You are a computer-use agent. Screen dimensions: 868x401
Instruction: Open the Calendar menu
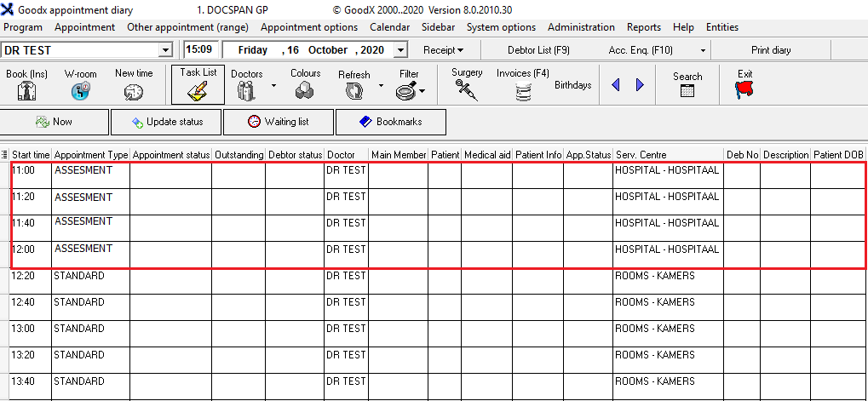coord(390,27)
